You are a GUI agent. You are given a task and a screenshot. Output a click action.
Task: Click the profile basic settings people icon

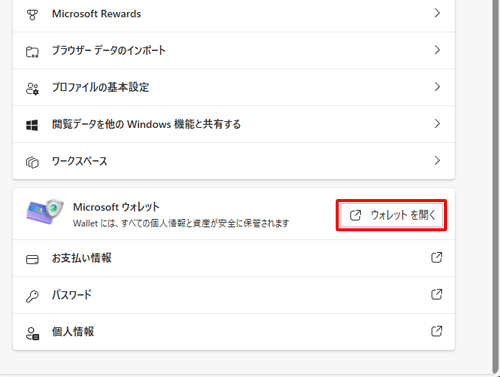point(32,89)
